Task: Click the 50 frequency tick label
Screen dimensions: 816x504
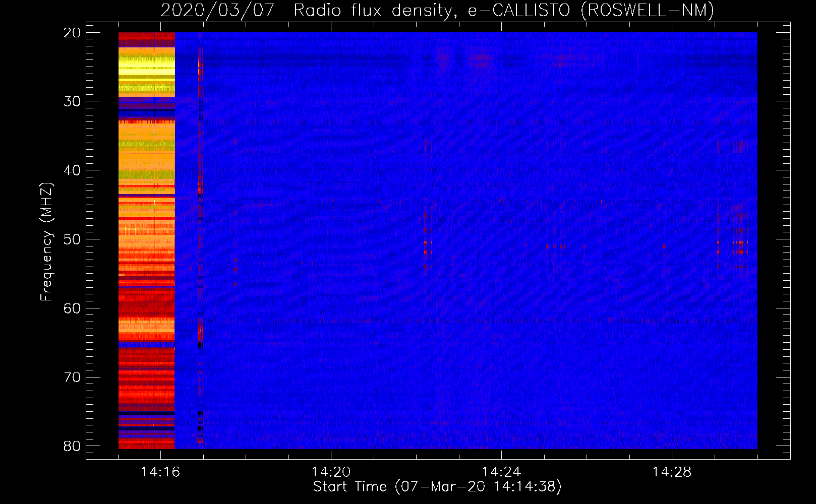Action: pos(72,239)
